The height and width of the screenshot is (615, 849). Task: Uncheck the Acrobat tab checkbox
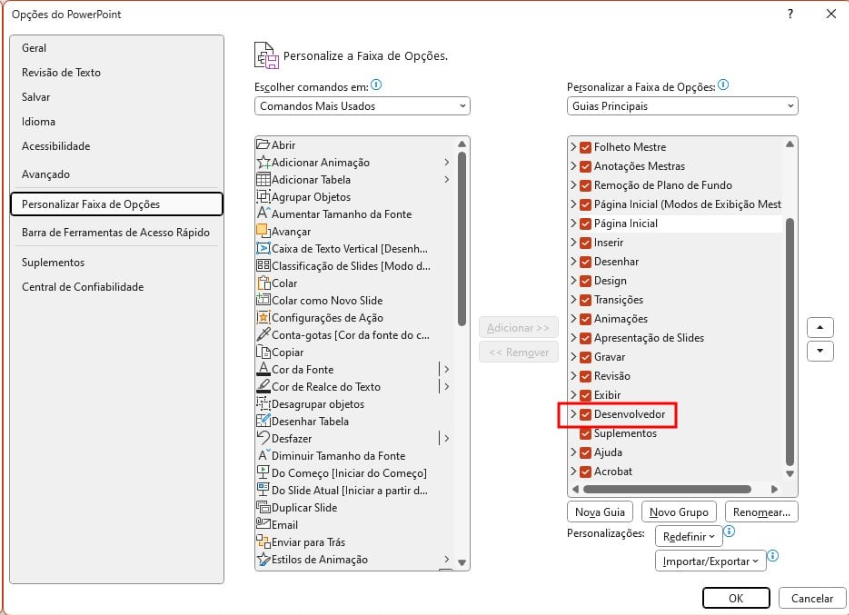tap(585, 472)
